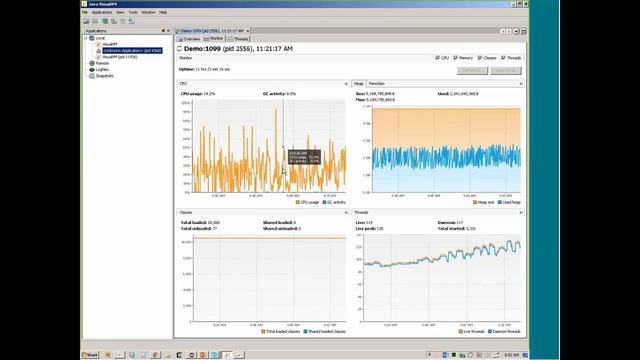Uncheck the CPU monitor checkbox
This screenshot has width=640, height=360.
pyautogui.click(x=438, y=58)
